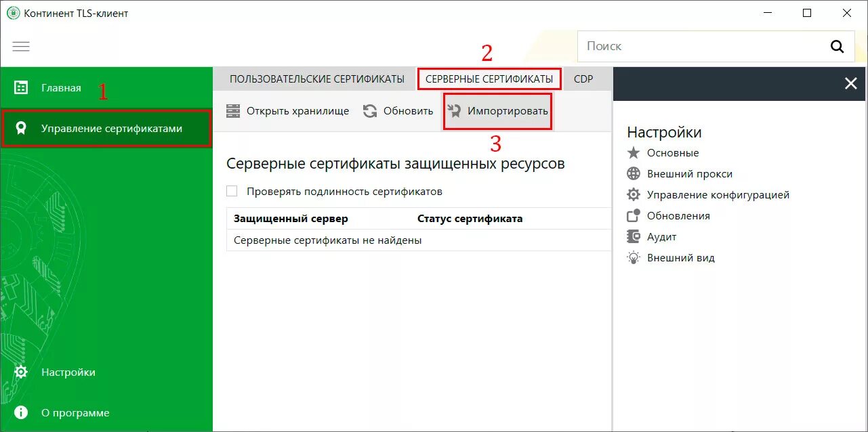This screenshot has height=432, width=868.
Task: Click the Континент TLS-клиент app icon
Action: click(13, 13)
